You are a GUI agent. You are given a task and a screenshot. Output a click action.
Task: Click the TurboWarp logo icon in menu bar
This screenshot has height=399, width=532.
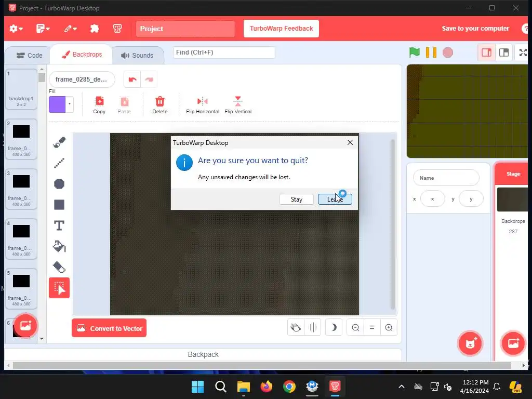click(117, 29)
